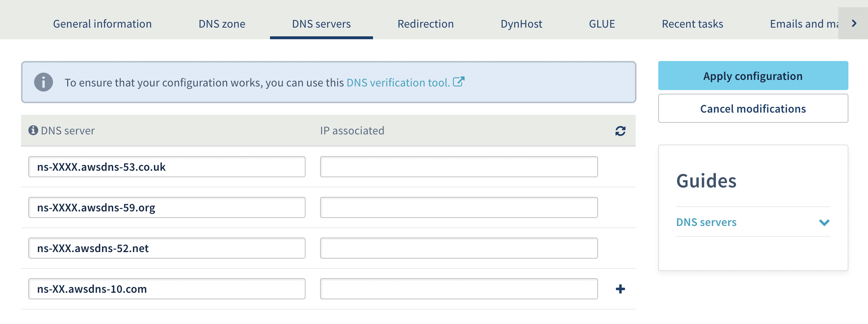Click the Cancel modifications button
The width and height of the screenshot is (868, 324).
point(753,108)
